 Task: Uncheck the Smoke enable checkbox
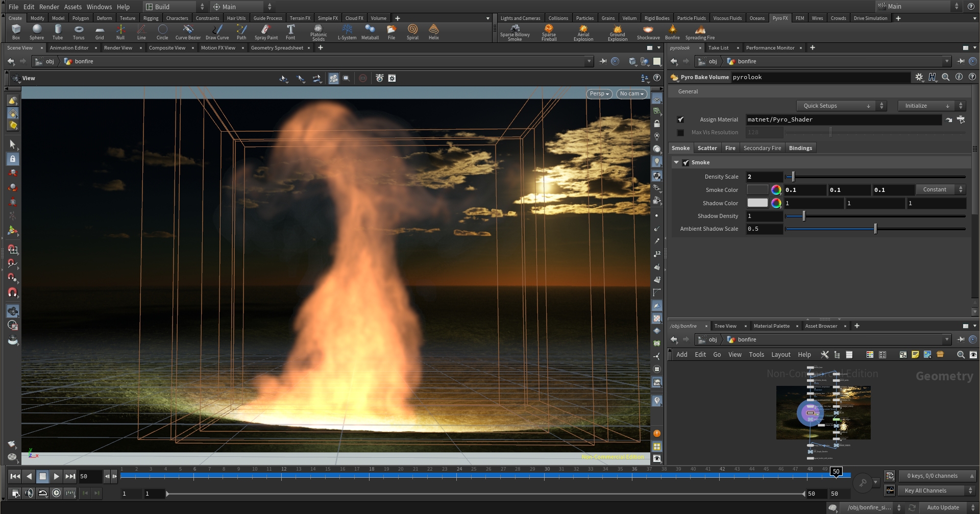pos(686,163)
